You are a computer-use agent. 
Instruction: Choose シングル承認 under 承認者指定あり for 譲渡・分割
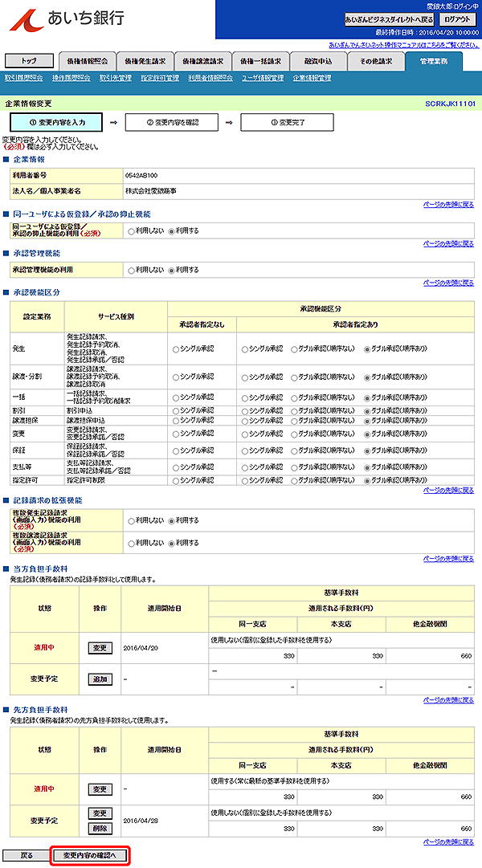[x=245, y=377]
